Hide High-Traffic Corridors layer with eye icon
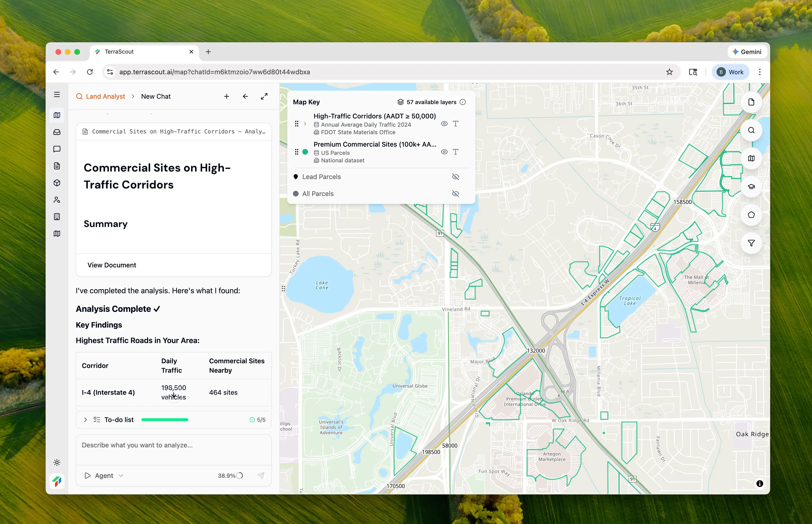Viewport: 812px width, 524px height. click(444, 124)
